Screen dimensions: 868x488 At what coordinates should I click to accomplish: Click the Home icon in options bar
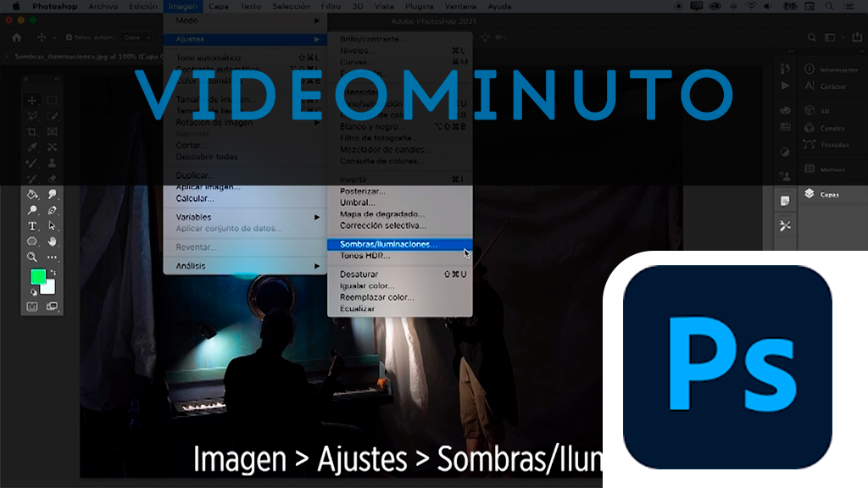pos(17,37)
